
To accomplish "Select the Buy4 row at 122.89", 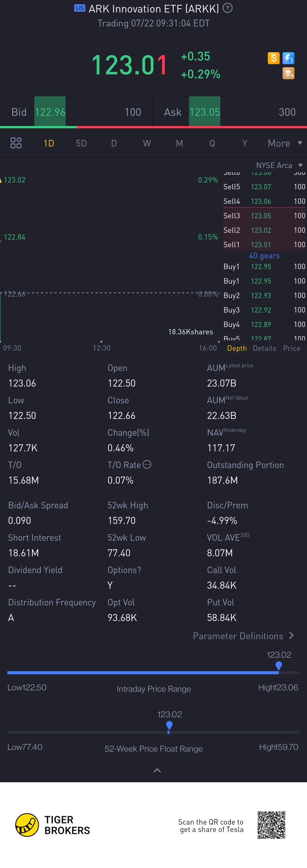I will coord(264,324).
